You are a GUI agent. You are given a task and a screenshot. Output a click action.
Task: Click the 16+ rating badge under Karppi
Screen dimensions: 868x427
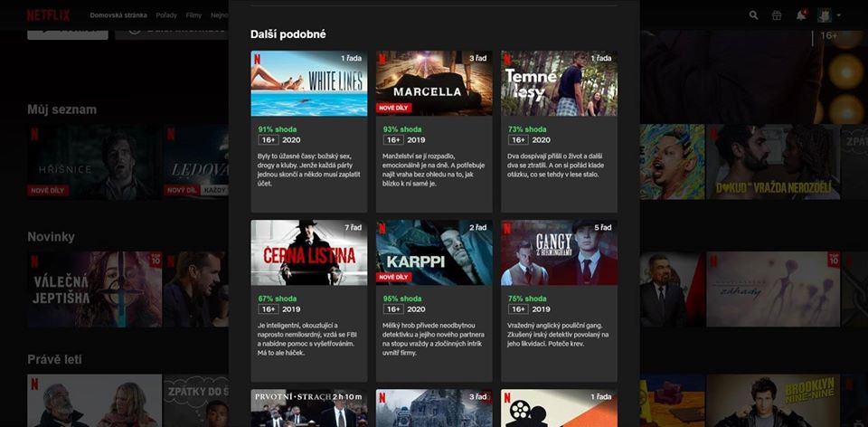point(393,309)
